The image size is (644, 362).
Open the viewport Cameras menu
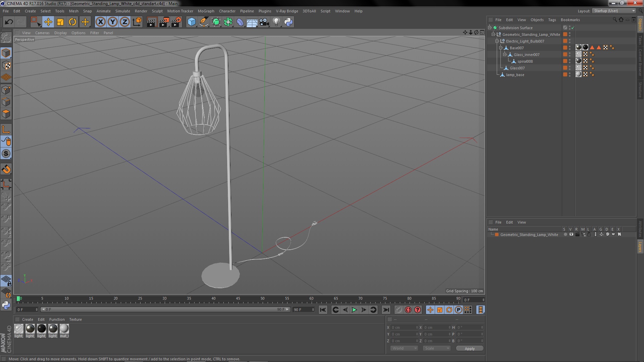pyautogui.click(x=42, y=33)
